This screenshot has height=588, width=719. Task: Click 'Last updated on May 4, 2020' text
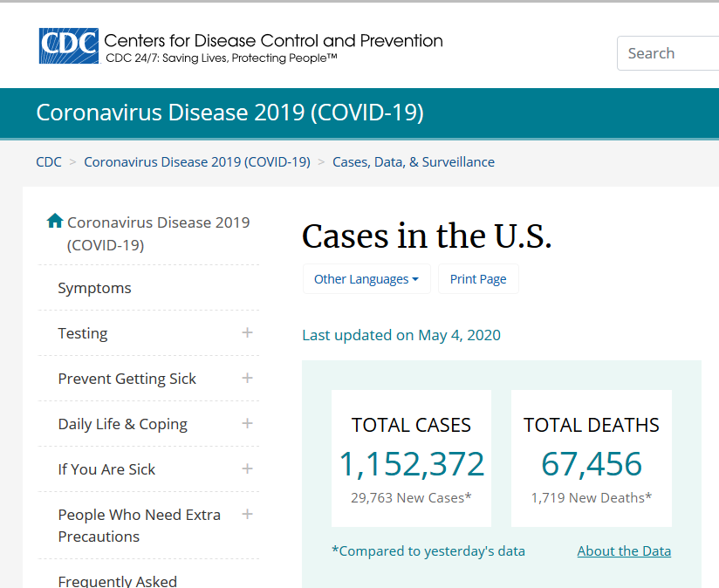pyautogui.click(x=401, y=335)
